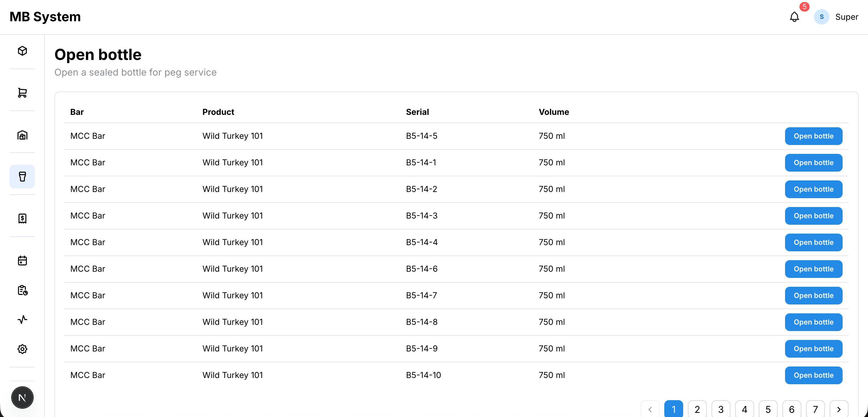Open the warehouse building sidebar icon

tap(22, 135)
